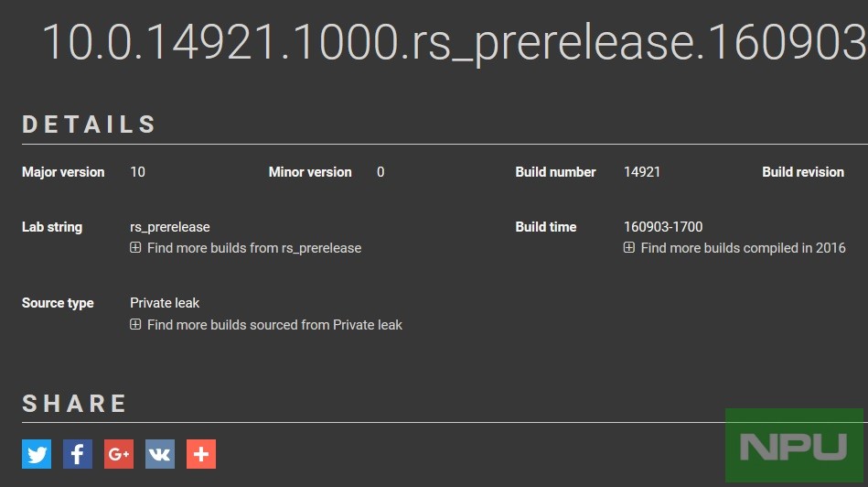Open Find more builds sourced from Private leak

tap(274, 325)
